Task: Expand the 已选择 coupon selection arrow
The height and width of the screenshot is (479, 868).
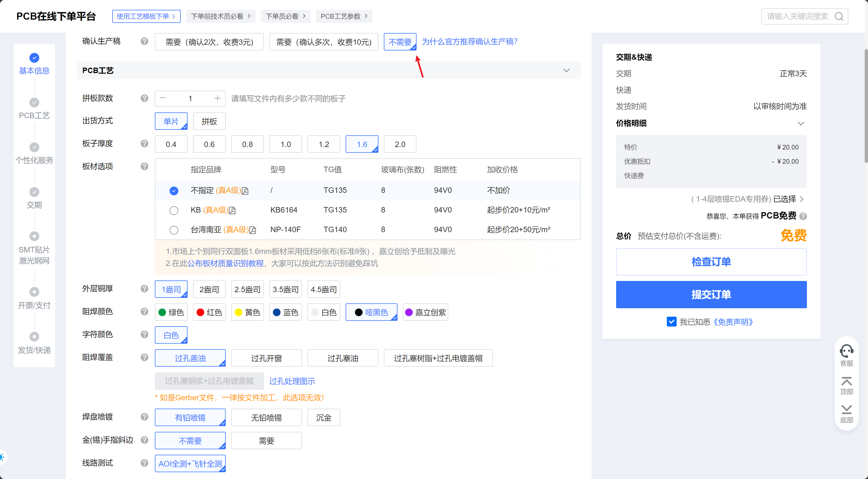Action: point(802,199)
